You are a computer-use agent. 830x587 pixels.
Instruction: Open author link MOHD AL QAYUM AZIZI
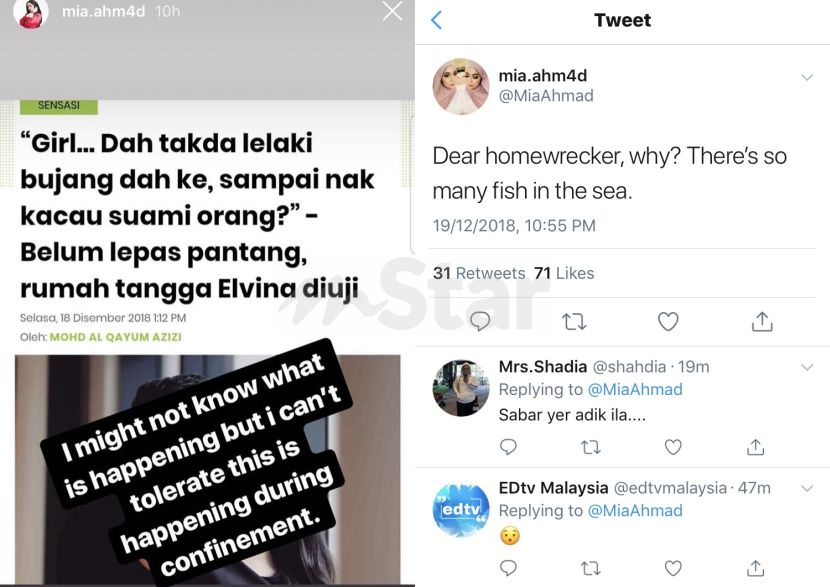(x=115, y=337)
